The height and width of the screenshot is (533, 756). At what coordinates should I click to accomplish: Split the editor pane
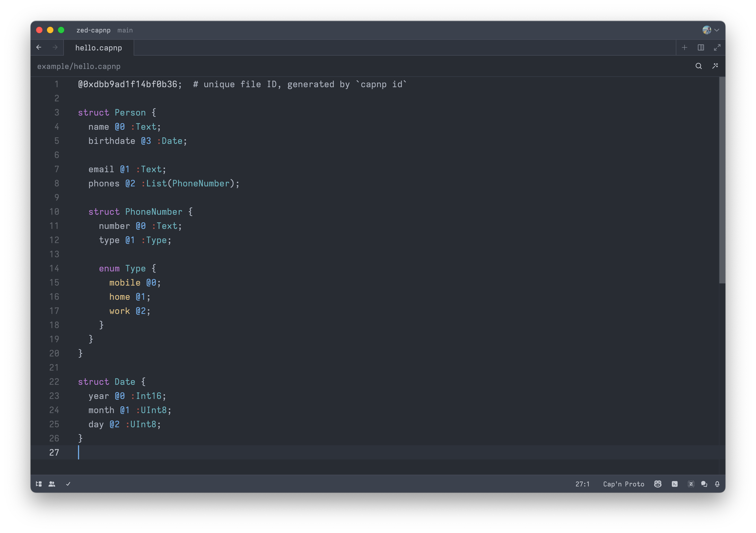click(x=701, y=48)
